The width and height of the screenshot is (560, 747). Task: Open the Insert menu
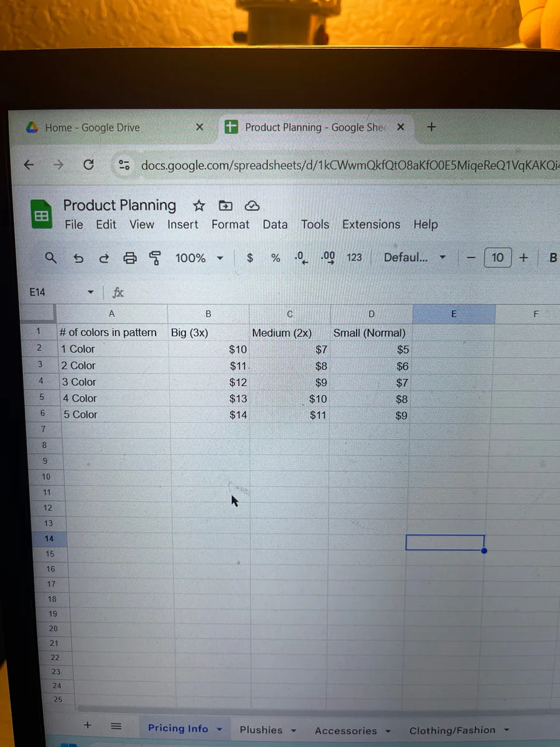pyautogui.click(x=182, y=225)
